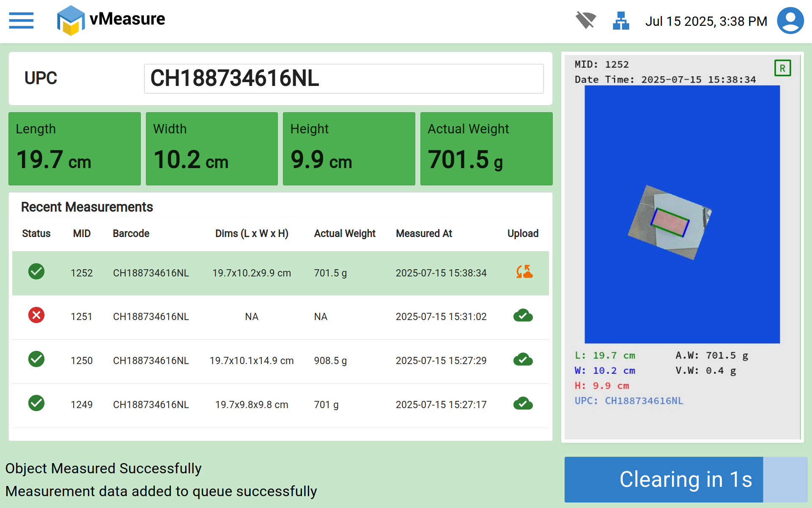
Task: Click the cloud uploaded icon for MID 1250
Action: click(523, 360)
